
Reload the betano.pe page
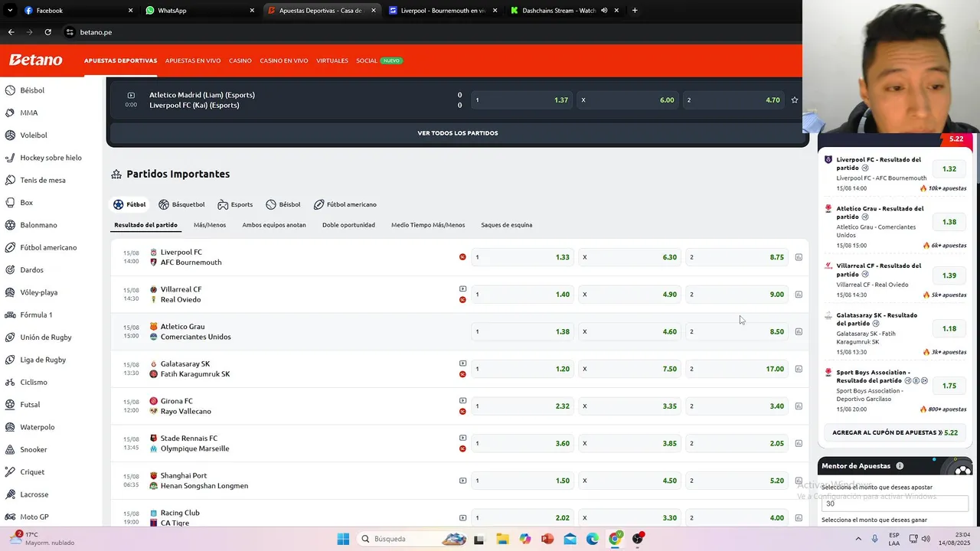pyautogui.click(x=47, y=32)
